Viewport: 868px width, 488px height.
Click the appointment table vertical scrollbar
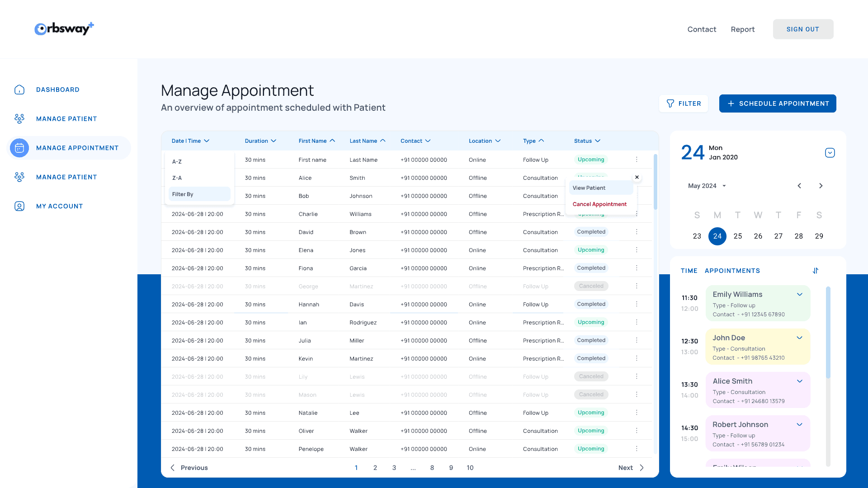click(656, 182)
